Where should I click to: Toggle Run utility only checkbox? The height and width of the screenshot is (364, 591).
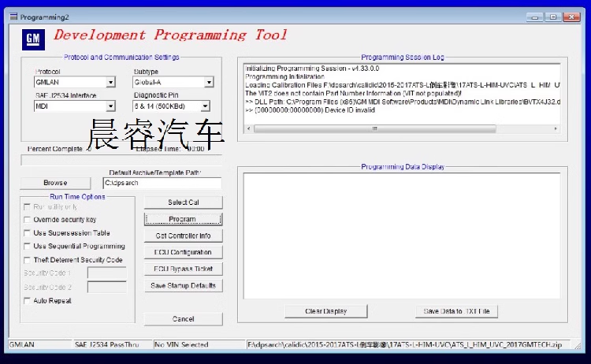pyautogui.click(x=27, y=207)
